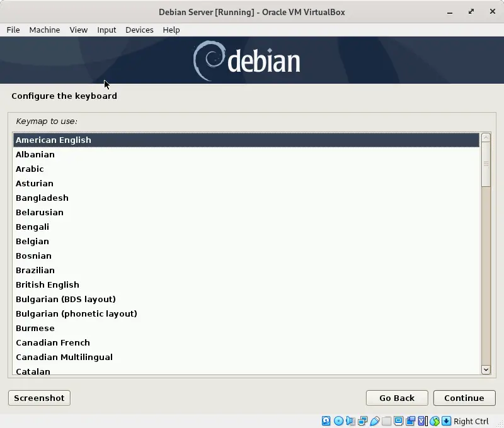504x428 pixels.
Task: Click the CPU virtualization status icon
Action: click(423, 421)
